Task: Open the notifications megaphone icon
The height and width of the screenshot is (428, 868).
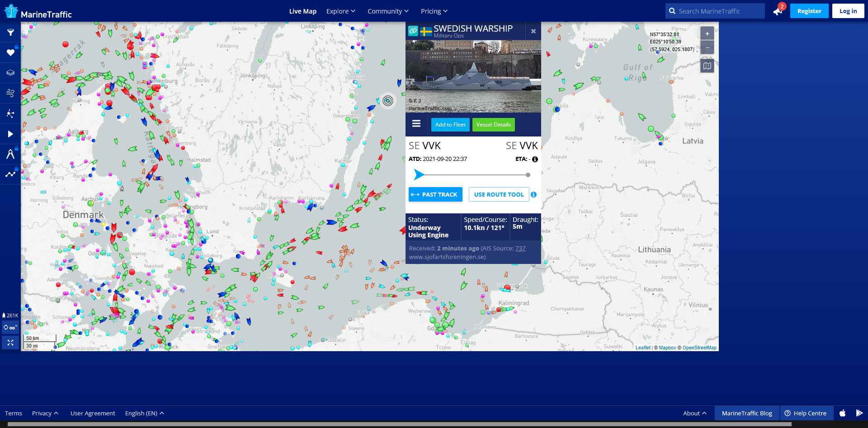Action: click(x=778, y=11)
